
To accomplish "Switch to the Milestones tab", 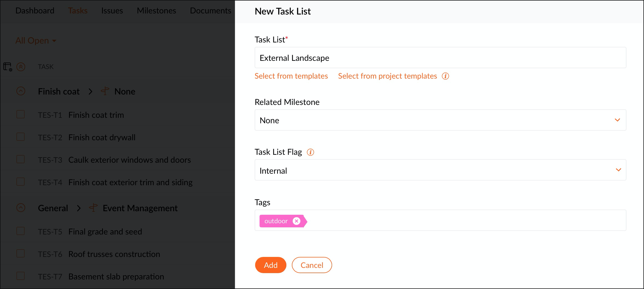I will point(156,11).
